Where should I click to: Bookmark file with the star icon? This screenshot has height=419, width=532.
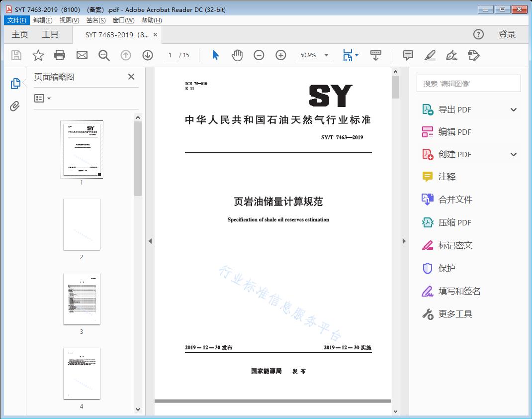click(38, 55)
